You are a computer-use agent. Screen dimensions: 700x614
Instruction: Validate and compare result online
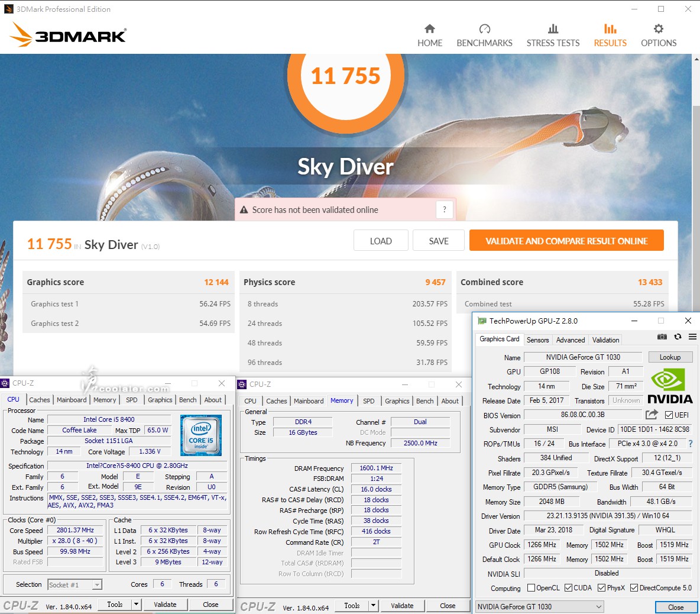click(566, 241)
